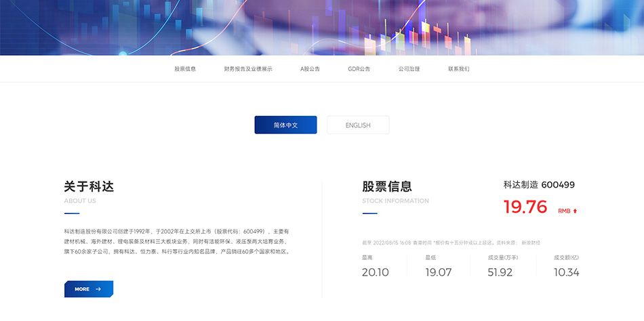
Task: Open the 联系我们 contact link
Action: coord(458,69)
